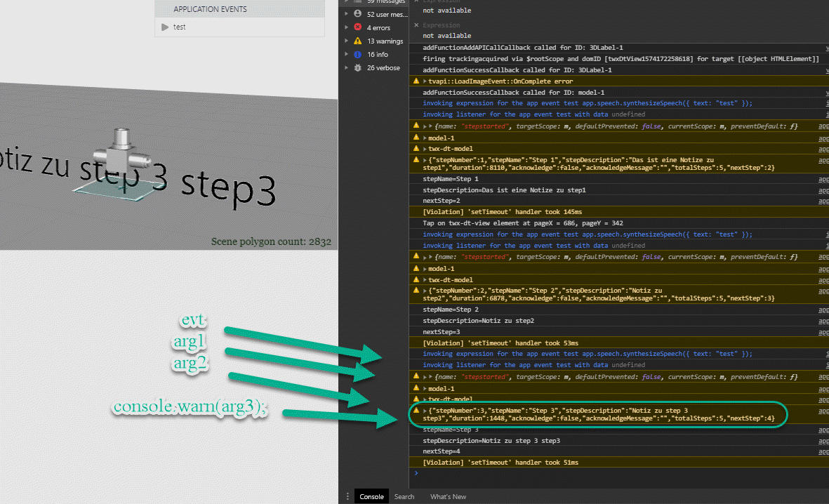
Task: Expand the twx-dt-model log entry
Action: coord(424,149)
